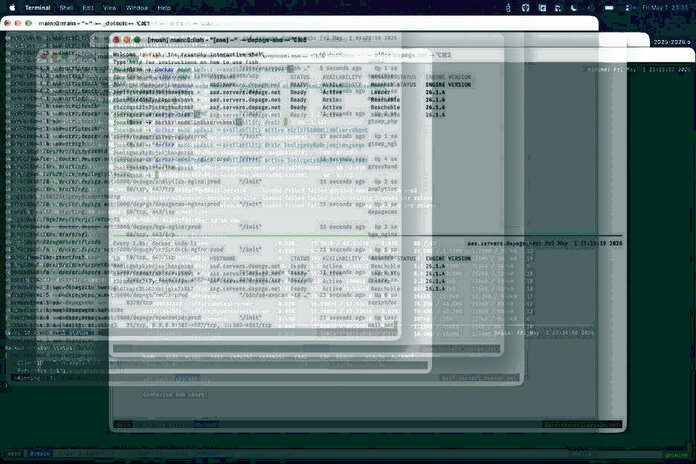Open the Window menu
Viewport: 696px width, 464px height.
137,8
